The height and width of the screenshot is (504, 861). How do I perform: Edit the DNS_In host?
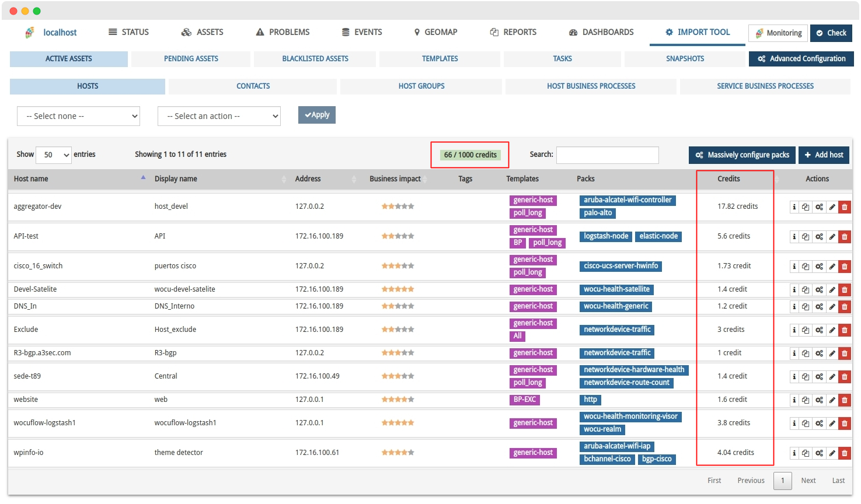(832, 307)
